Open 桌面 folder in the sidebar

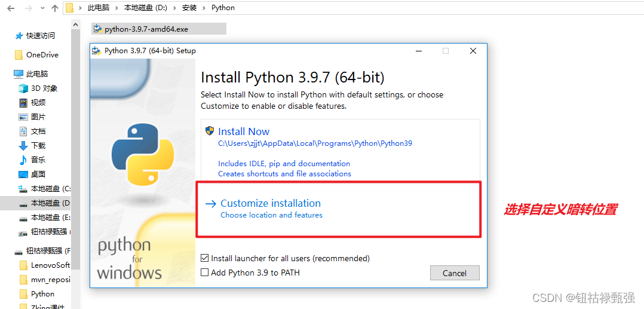[x=38, y=175]
